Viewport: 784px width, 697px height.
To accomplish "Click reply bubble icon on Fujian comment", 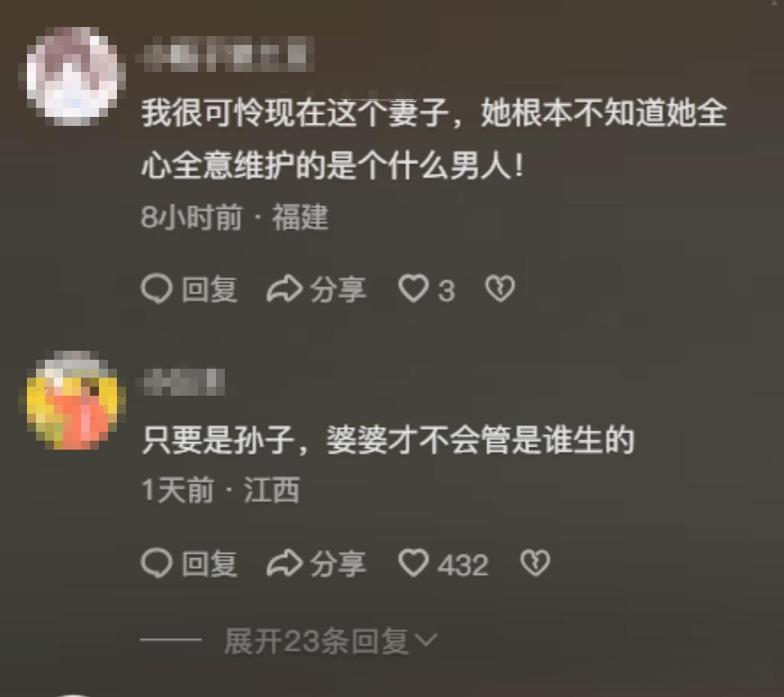I will pos(157,289).
